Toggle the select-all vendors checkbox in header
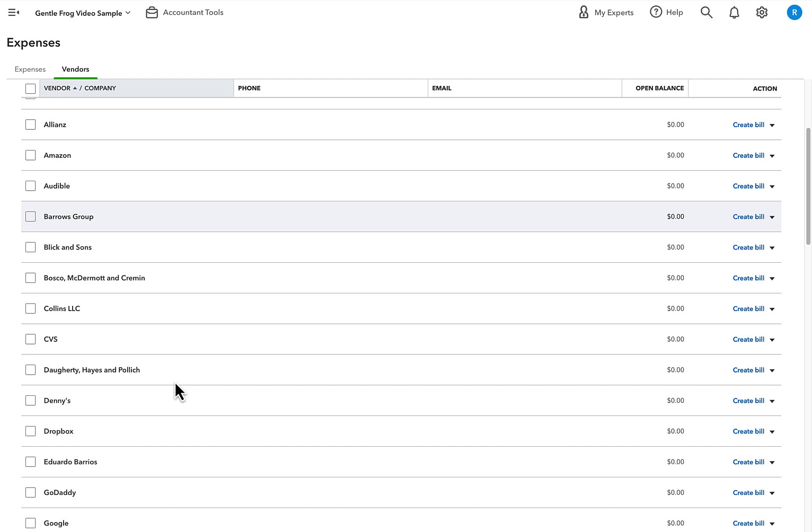This screenshot has width=812, height=532. click(31, 88)
